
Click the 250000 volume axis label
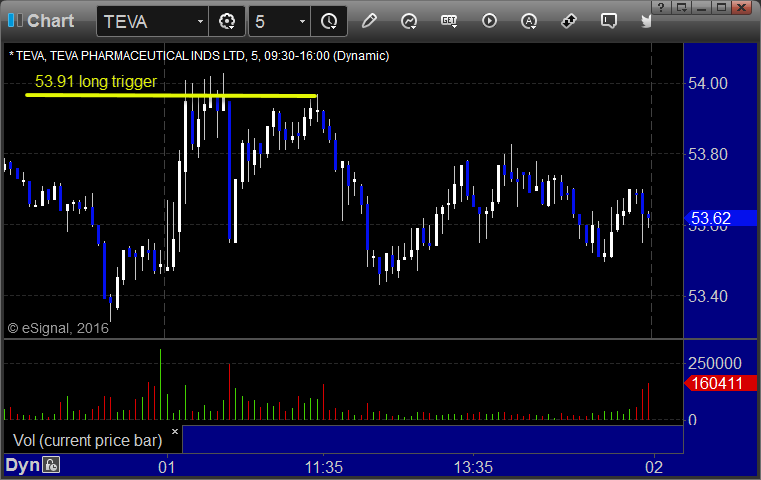715,363
